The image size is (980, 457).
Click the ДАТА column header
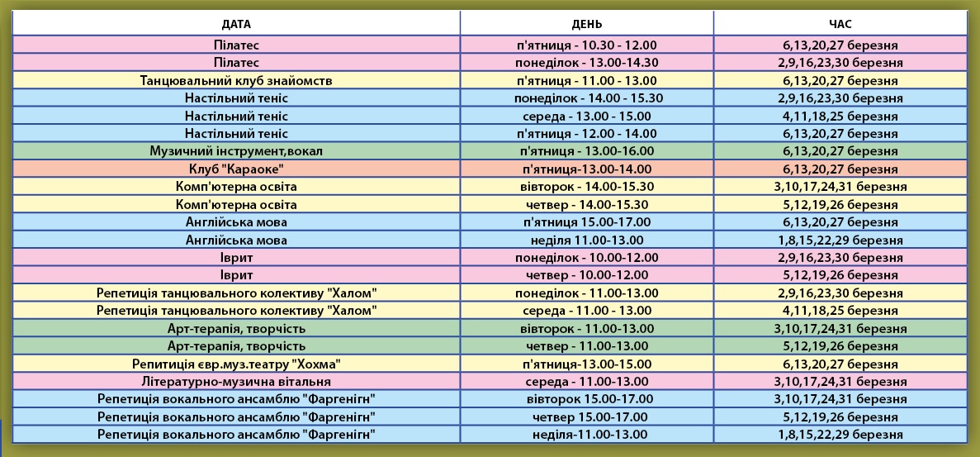tap(236, 23)
